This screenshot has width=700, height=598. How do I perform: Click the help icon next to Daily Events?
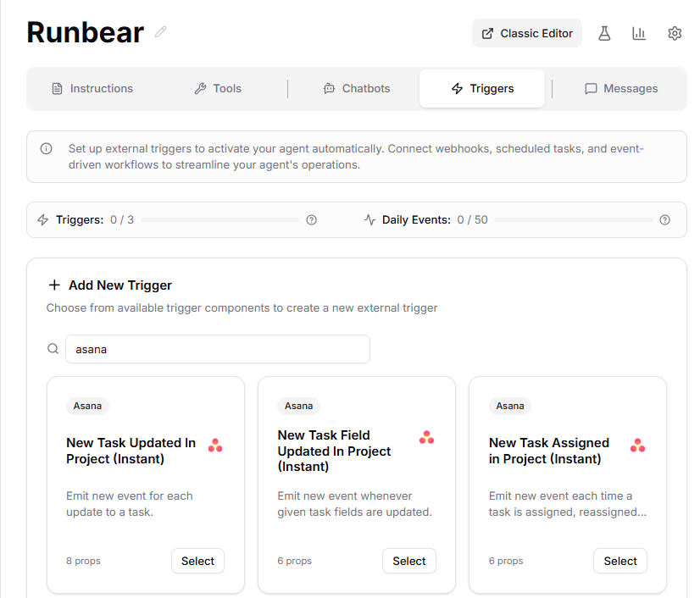[664, 219]
